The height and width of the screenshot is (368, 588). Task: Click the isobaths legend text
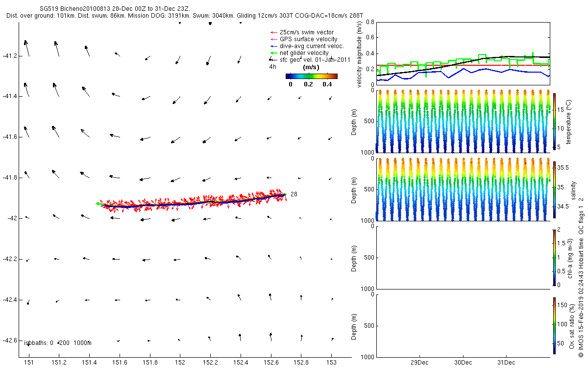58,343
